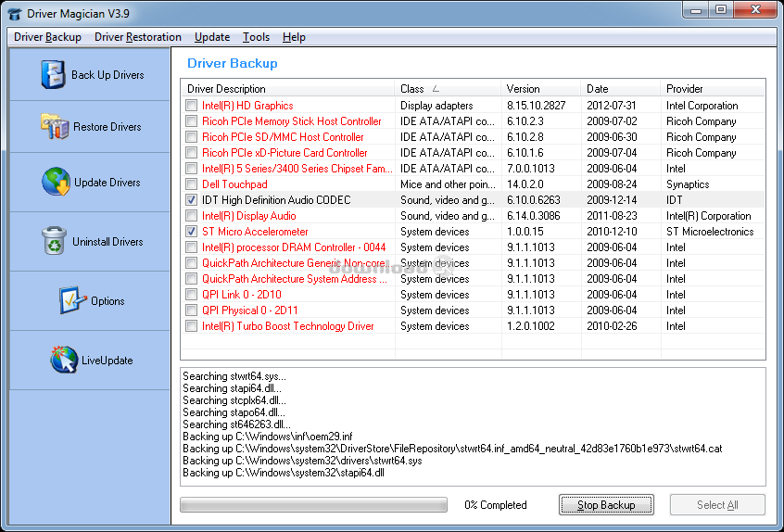This screenshot has height=532, width=784.
Task: Click version 8.15.10.2827 cell
Action: pos(536,106)
